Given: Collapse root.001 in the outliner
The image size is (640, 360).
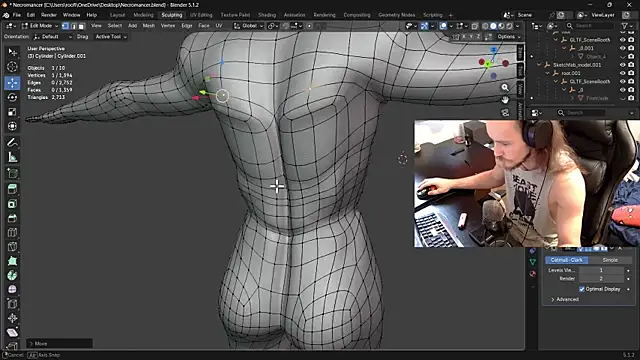Looking at the screenshot, I should point(547,73).
